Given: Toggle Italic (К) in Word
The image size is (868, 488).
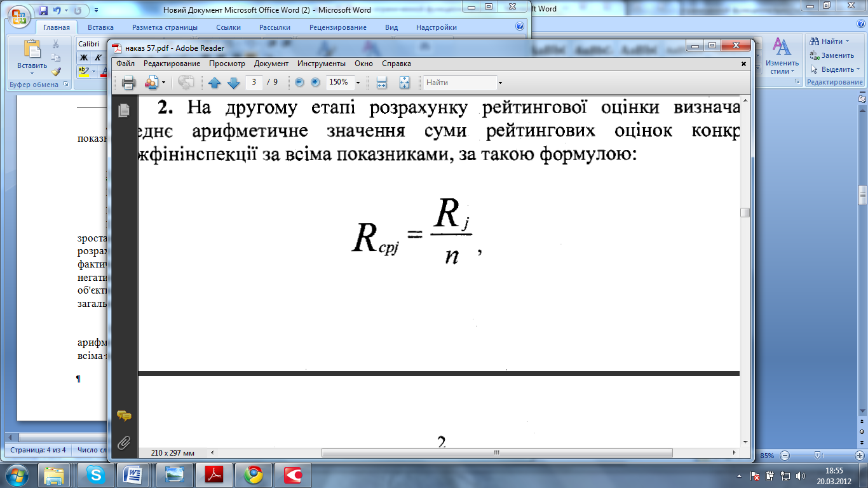Looking at the screenshot, I should [98, 58].
